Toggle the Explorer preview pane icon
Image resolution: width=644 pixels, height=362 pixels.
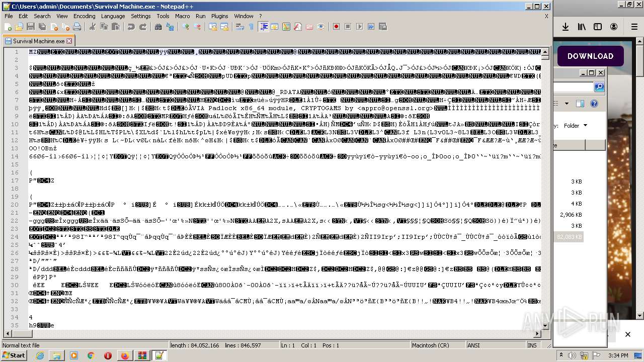point(580,104)
